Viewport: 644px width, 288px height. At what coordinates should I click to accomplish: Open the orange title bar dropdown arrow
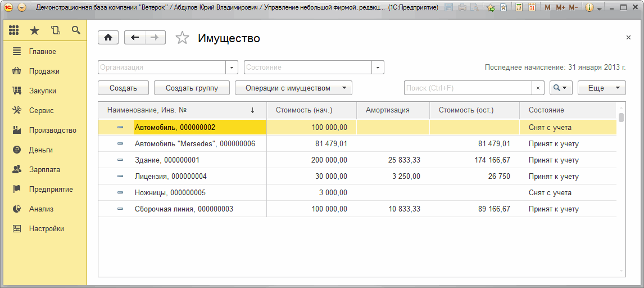click(x=22, y=7)
